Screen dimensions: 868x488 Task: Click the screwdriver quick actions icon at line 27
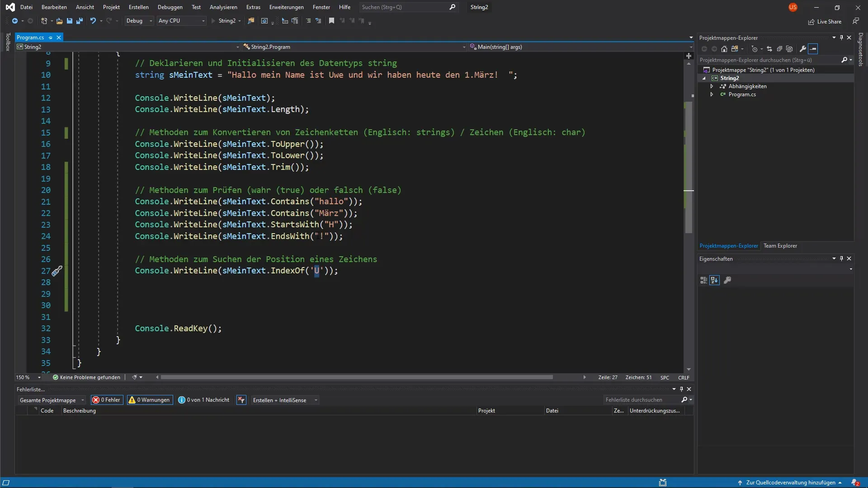(x=57, y=271)
